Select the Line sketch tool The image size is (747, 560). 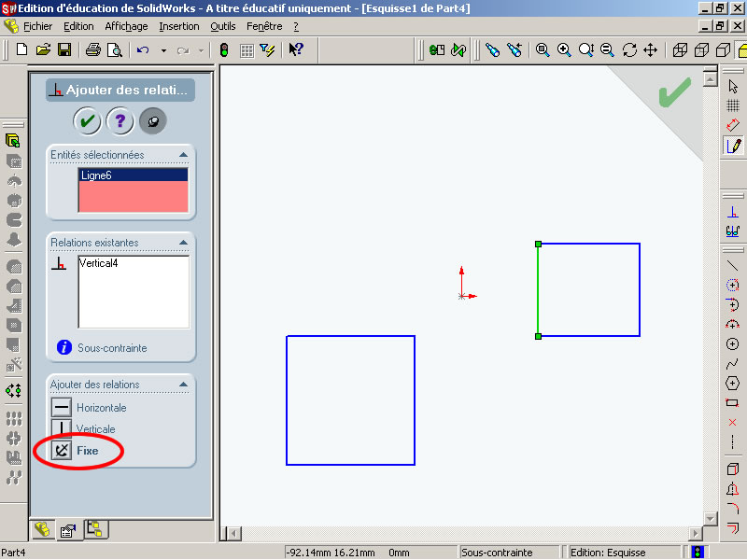coord(733,266)
